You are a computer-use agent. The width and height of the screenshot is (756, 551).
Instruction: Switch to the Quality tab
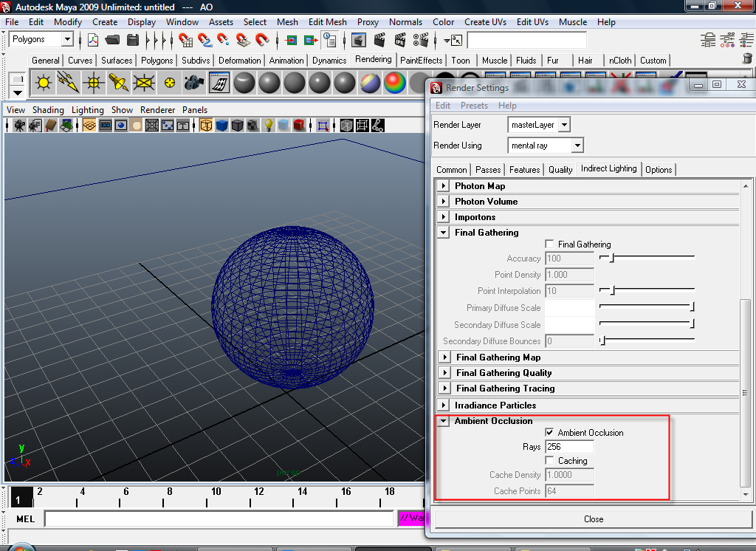[560, 170]
